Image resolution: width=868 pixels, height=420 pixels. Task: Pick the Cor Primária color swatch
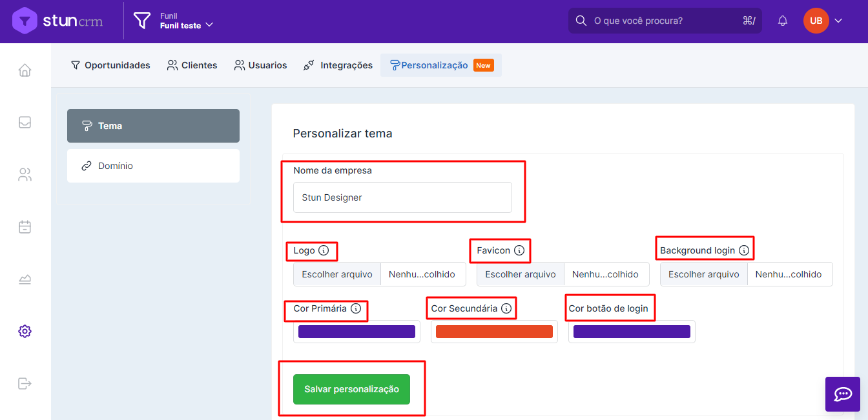pyautogui.click(x=356, y=332)
